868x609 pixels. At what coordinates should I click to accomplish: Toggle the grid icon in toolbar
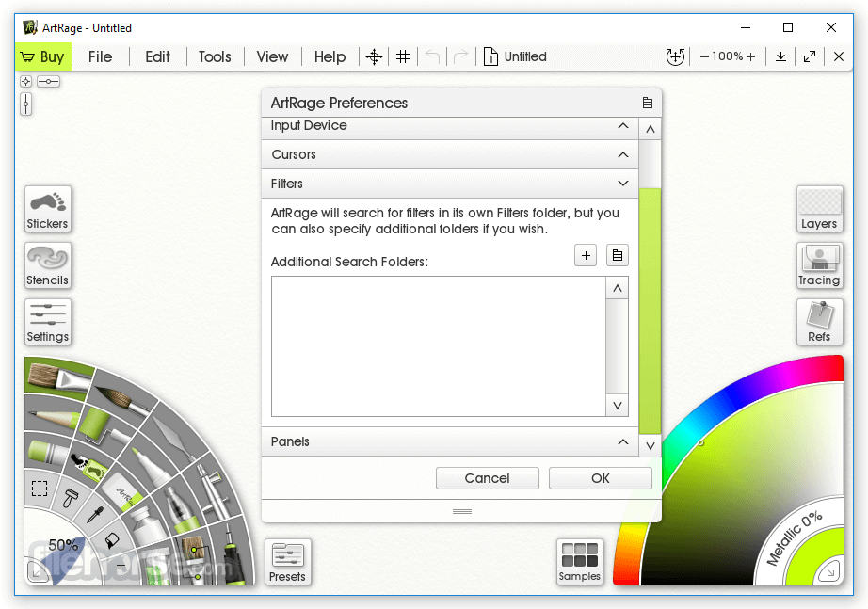(x=403, y=56)
